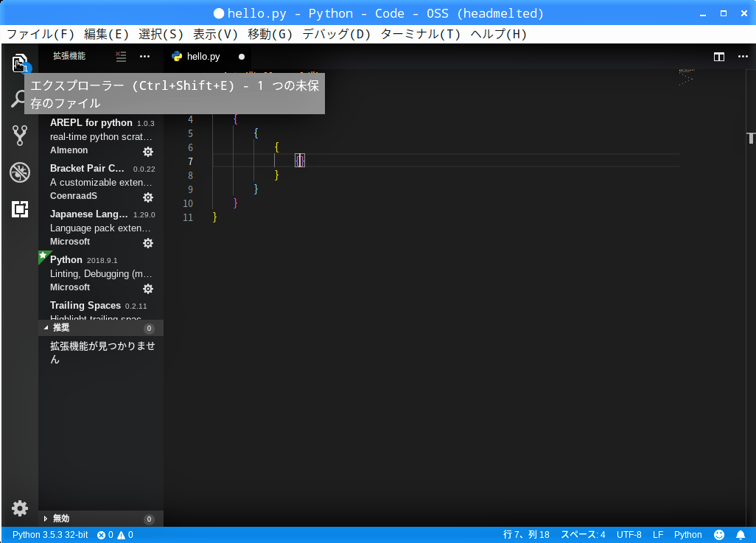Viewport: 756px width, 543px height.
Task: Select the Trailing Spaces extension
Action: coord(101,309)
